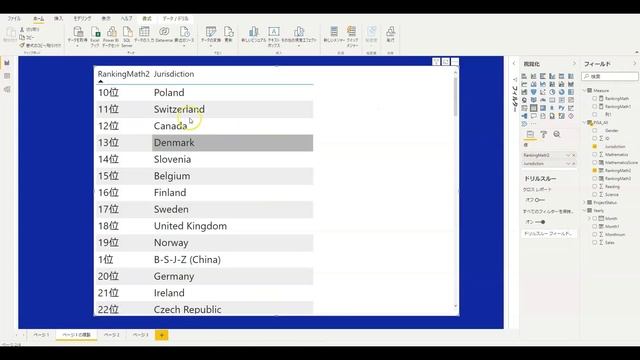Image resolution: width=640 pixels, height=360 pixels.
Task: Click the filter icon in the table visual header
Action: click(436, 62)
